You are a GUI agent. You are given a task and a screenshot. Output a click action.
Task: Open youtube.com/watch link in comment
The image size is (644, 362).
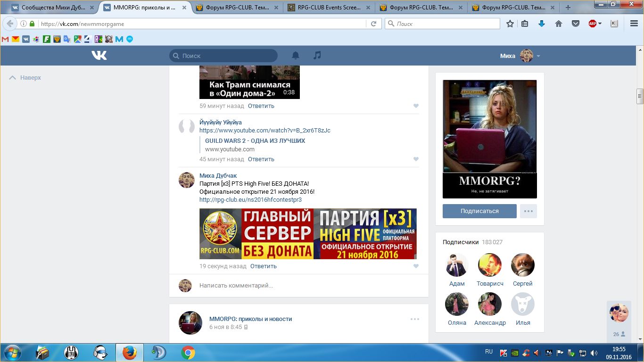[265, 131]
